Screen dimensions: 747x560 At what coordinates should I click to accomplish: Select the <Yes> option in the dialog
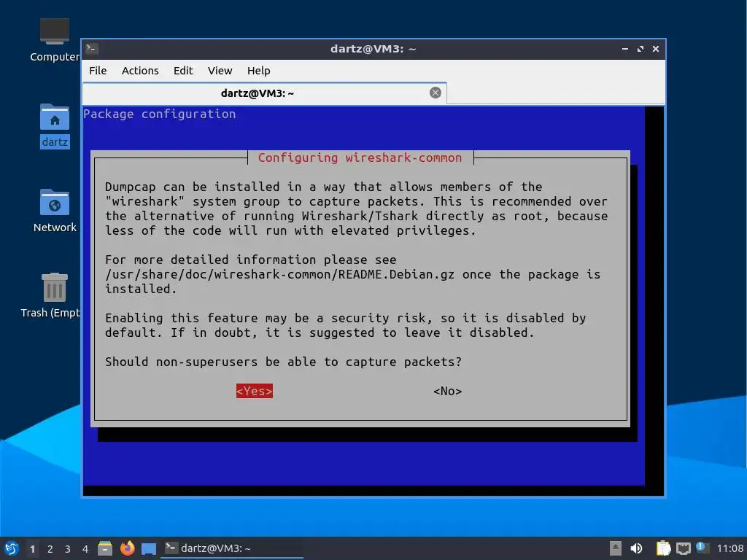(255, 391)
